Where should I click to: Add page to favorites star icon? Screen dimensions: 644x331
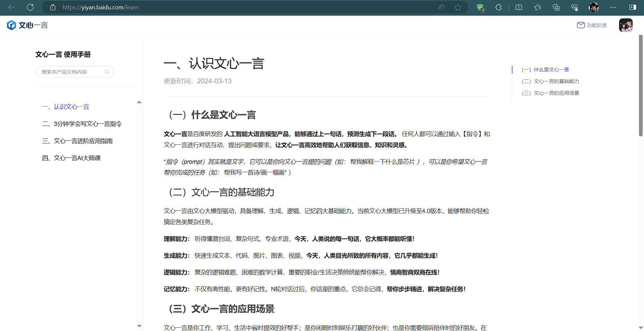(458, 7)
